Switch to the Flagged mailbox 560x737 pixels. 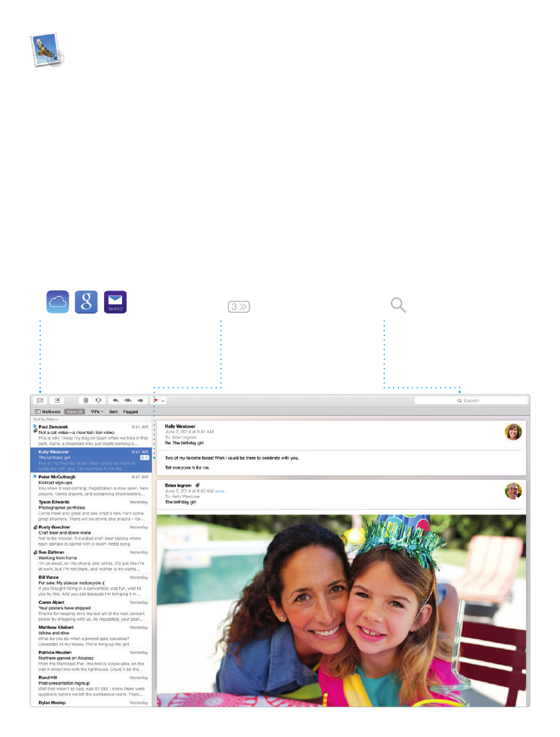(130, 412)
